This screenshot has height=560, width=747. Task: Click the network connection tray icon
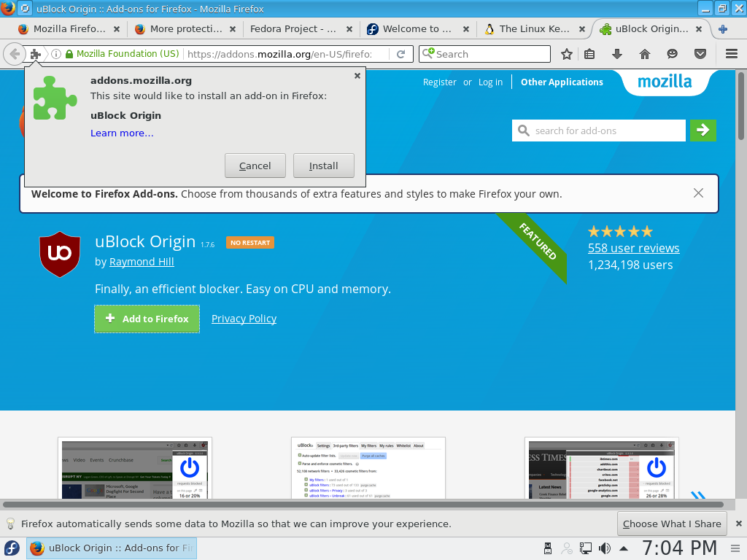point(586,548)
